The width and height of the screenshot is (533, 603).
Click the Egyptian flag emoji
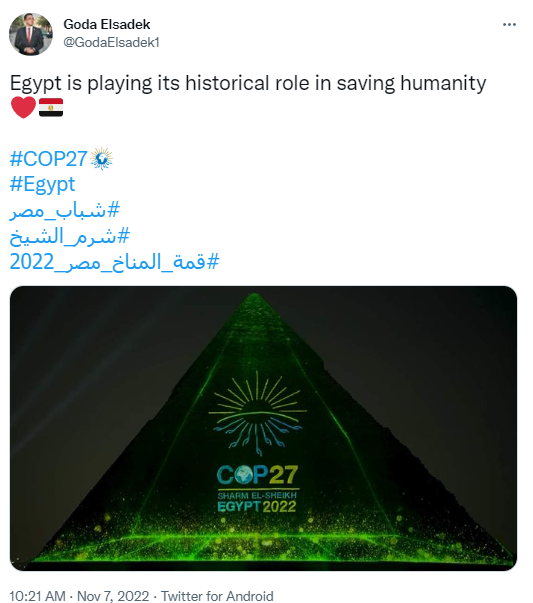coord(51,107)
